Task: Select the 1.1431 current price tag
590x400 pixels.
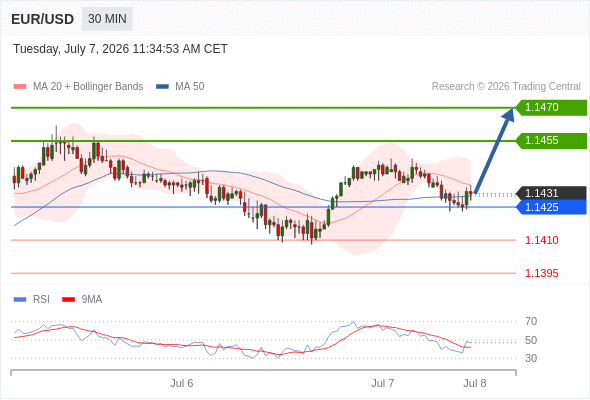Action: coord(551,193)
